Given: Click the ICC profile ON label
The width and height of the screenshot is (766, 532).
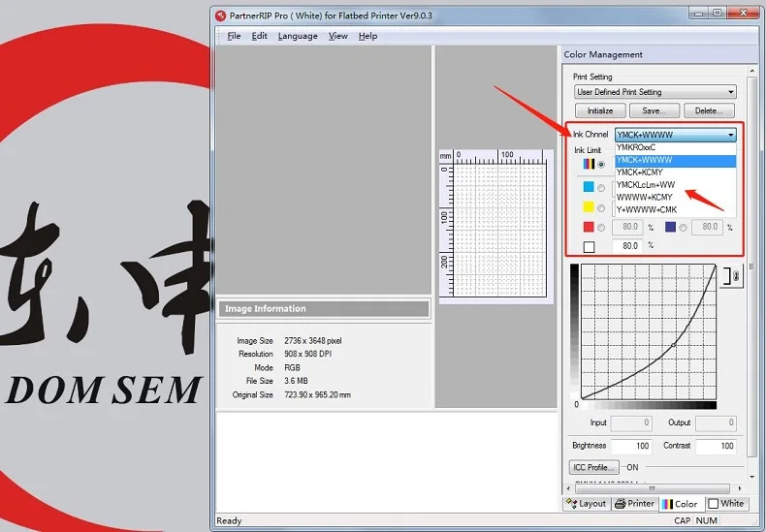Looking at the screenshot, I should click(632, 467).
